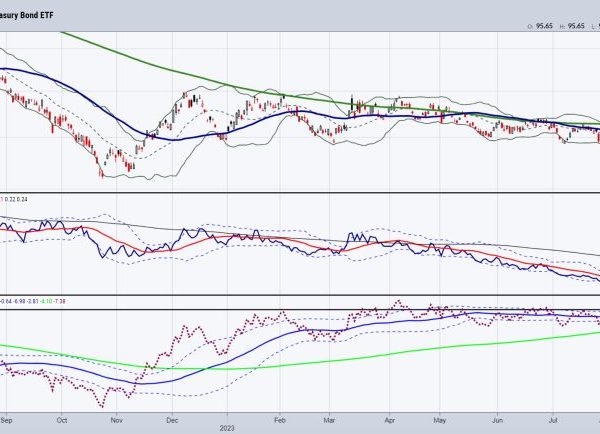Click the -3.81 indicator value in lower panel
Image resolution: width=600 pixels, height=434 pixels.
pyautogui.click(x=33, y=301)
